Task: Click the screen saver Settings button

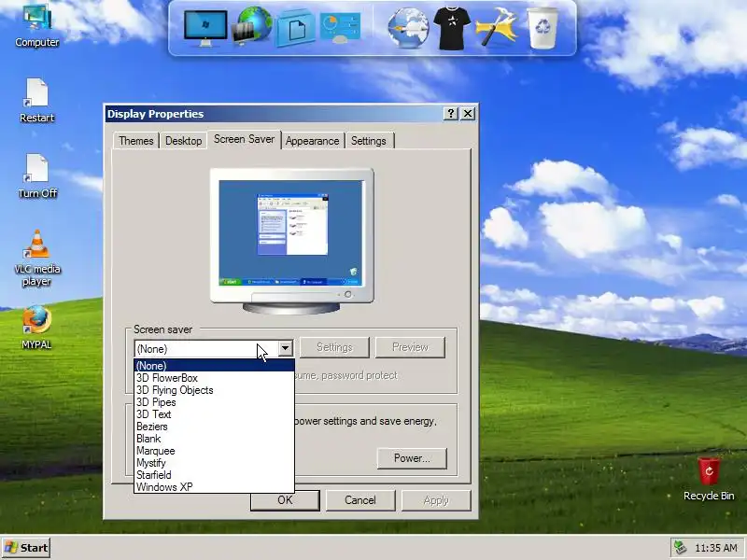Action: point(334,347)
